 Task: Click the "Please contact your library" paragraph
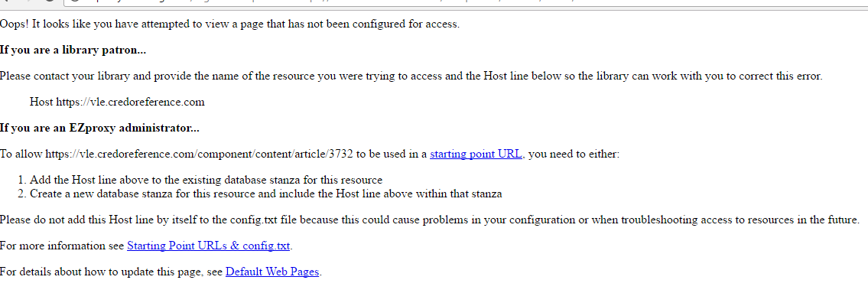pyautogui.click(x=411, y=77)
